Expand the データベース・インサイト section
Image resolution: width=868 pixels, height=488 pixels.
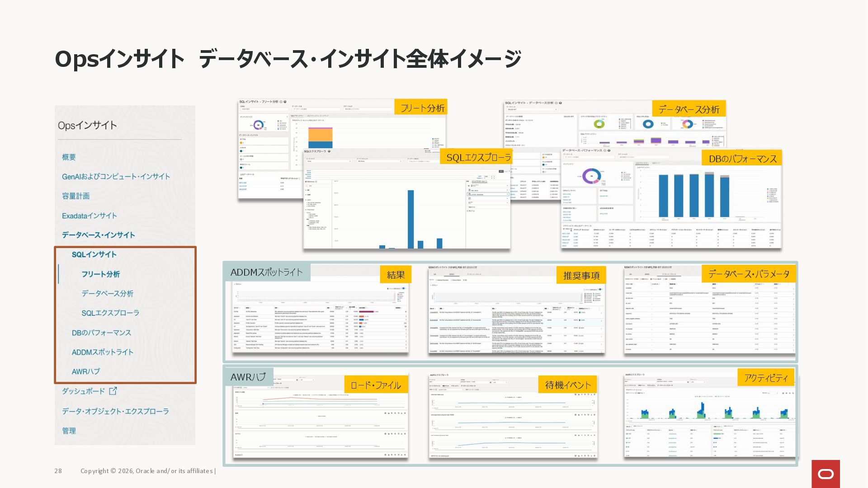coord(98,235)
